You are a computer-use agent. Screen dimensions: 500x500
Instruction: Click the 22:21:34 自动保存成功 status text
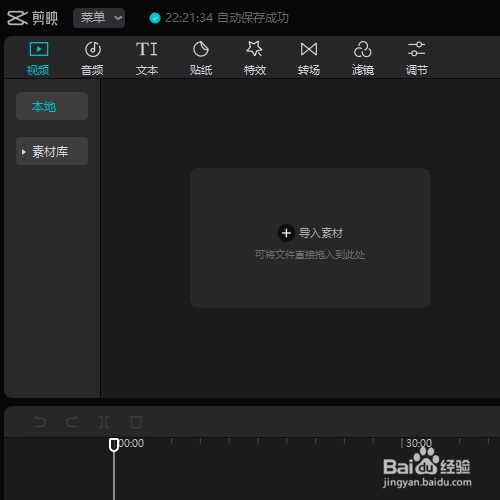[x=227, y=18]
